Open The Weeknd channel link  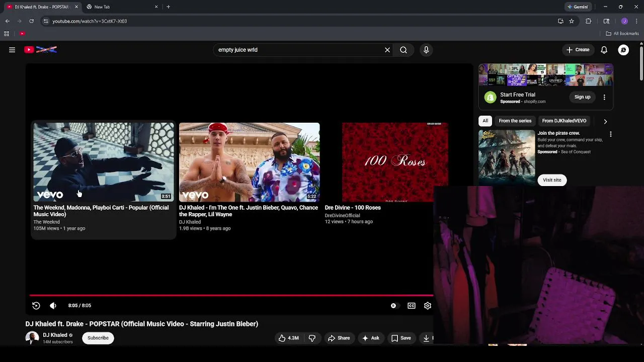46,222
